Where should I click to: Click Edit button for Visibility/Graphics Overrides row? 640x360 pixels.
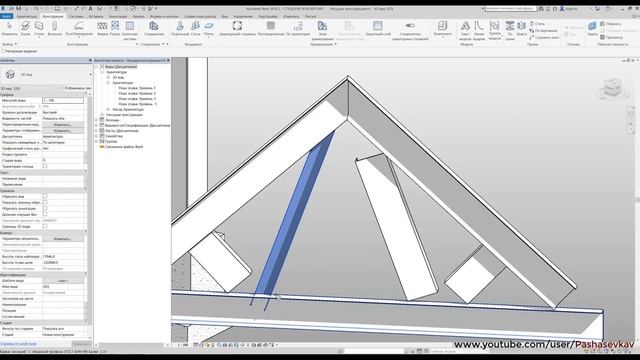(x=63, y=124)
